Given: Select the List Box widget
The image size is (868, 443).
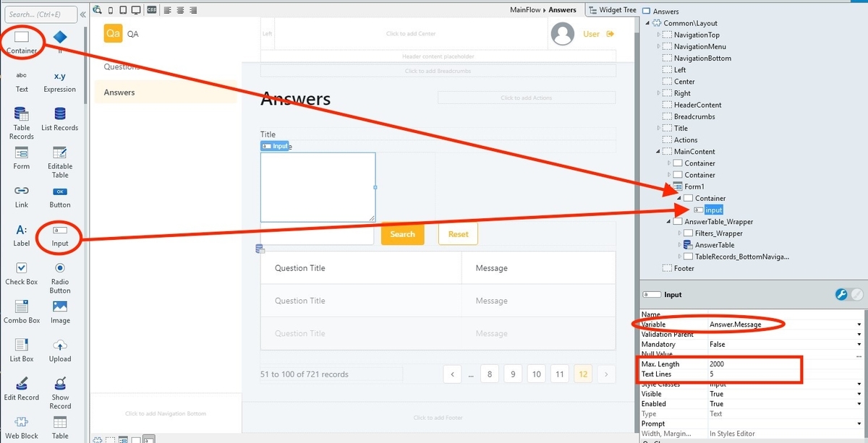Looking at the screenshot, I should point(22,350).
